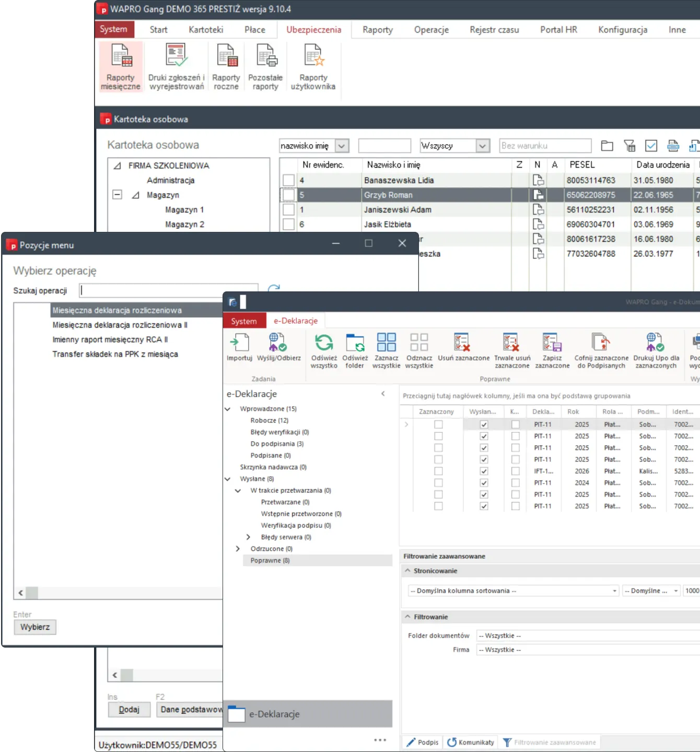Screen dimensions: 700x752
Task: Tick Zaznaczony checkbox in the 2024 PIT-11 row
Action: pos(438,483)
